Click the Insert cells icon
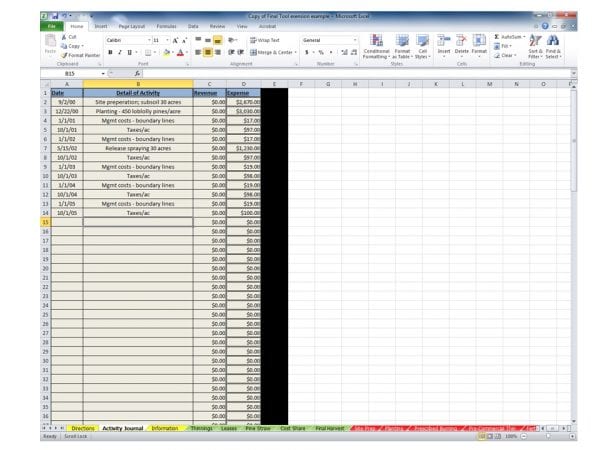The width and height of the screenshot is (600, 450). pos(444,44)
